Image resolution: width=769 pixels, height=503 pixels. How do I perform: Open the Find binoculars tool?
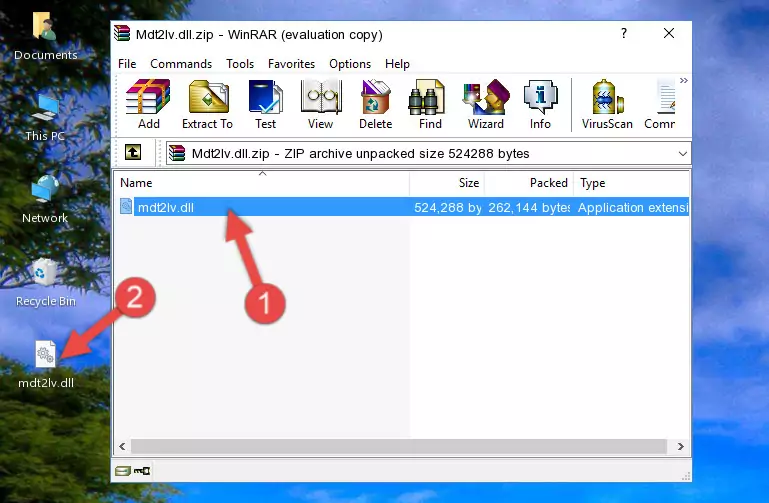[430, 105]
